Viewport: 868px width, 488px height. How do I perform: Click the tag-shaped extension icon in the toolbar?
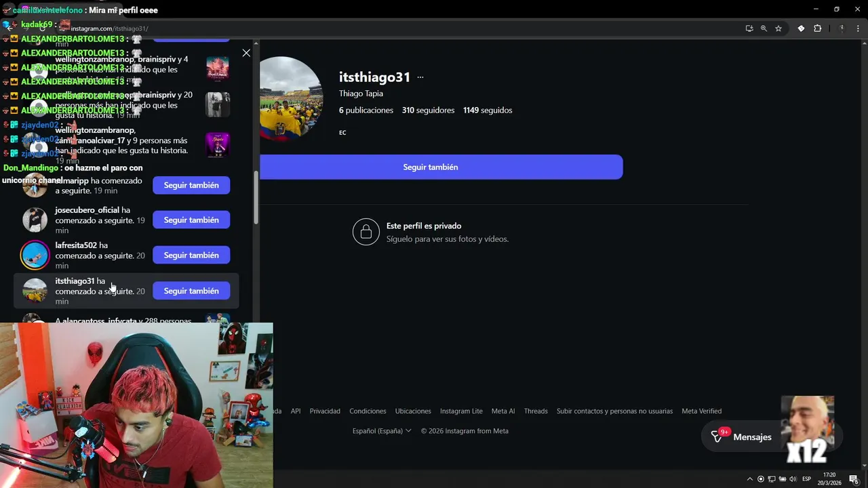[x=801, y=28]
